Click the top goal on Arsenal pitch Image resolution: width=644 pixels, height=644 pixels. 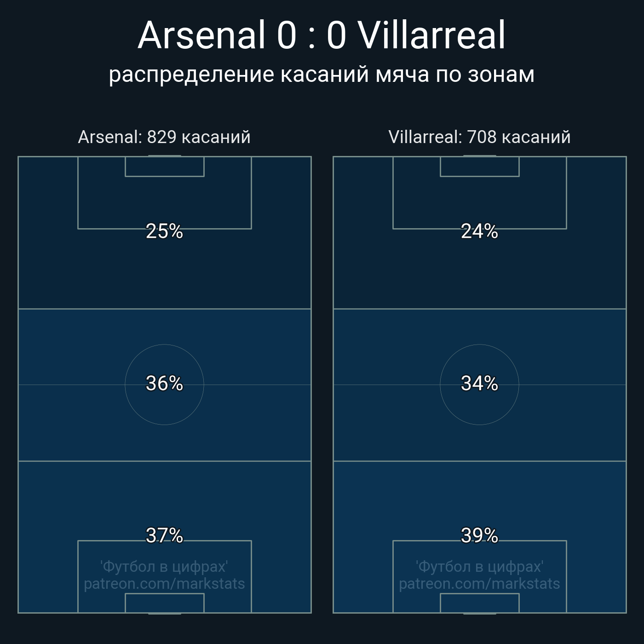point(164,156)
